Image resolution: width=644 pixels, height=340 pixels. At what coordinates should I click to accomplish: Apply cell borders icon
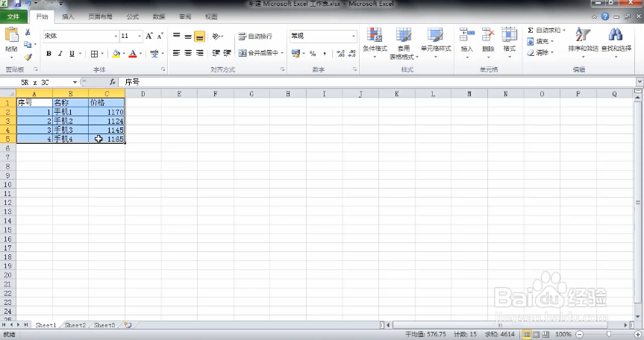click(94, 54)
